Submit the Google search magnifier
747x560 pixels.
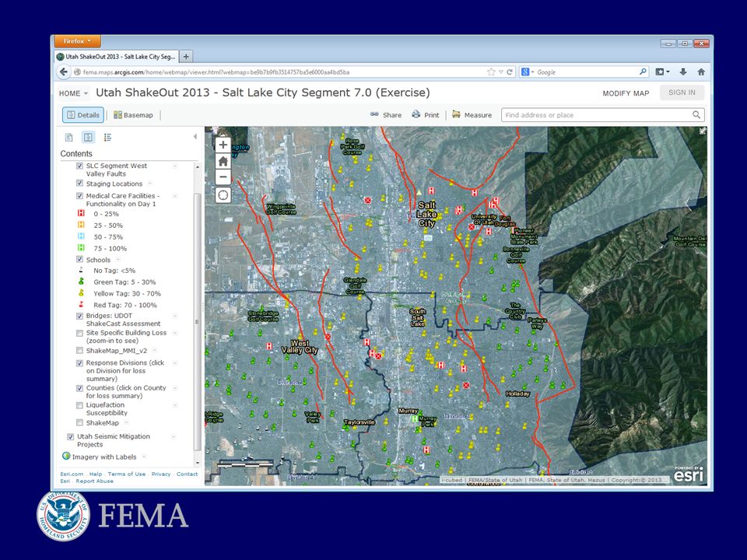click(x=643, y=72)
